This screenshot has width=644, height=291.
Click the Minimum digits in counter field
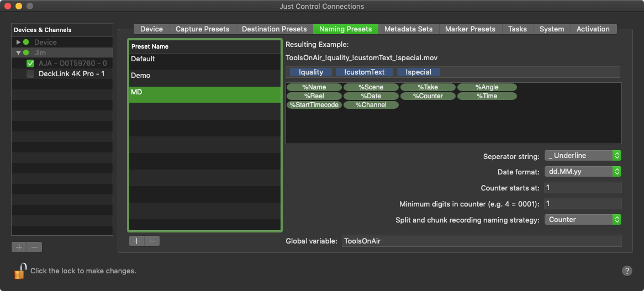tap(582, 204)
